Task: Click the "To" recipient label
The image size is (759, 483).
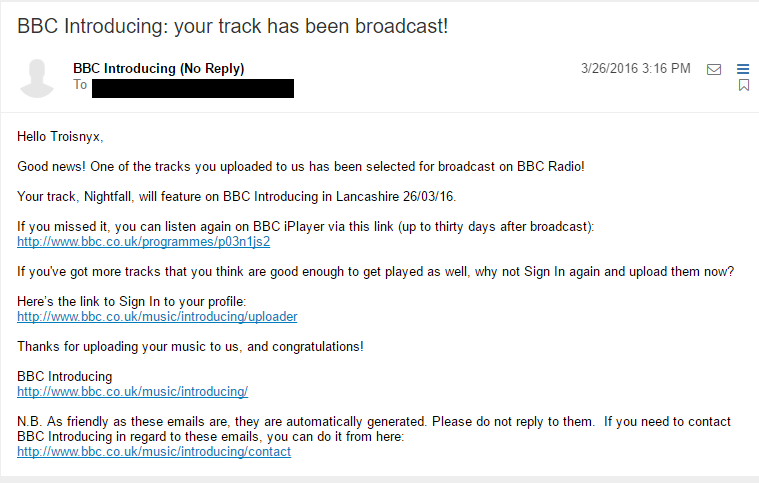Action: coord(80,85)
